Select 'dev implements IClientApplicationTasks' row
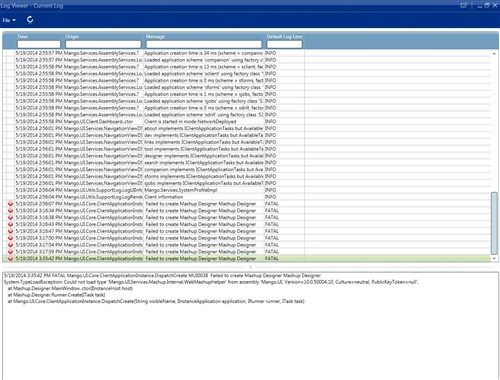This screenshot has width=500, height=380. [247, 135]
